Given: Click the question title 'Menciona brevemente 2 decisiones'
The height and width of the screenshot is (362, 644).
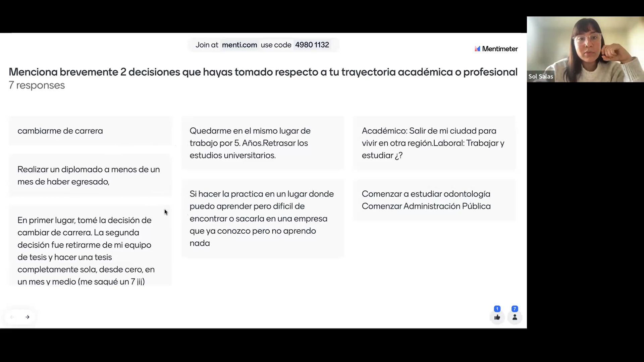Looking at the screenshot, I should pyautogui.click(x=263, y=72).
